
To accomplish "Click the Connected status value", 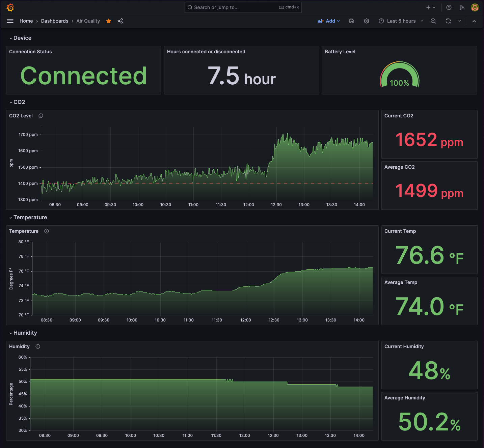I will click(x=84, y=76).
